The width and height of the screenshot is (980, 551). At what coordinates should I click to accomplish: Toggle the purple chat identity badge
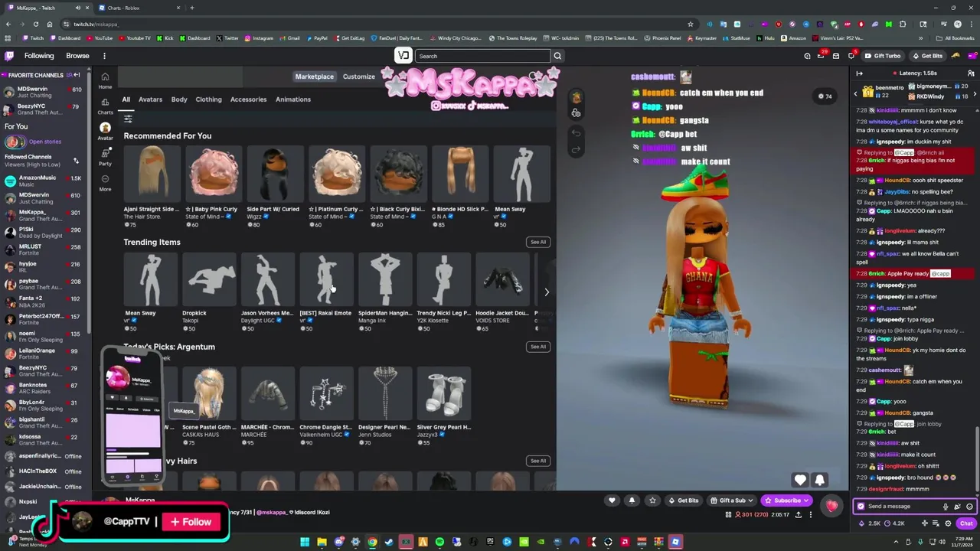[861, 507]
